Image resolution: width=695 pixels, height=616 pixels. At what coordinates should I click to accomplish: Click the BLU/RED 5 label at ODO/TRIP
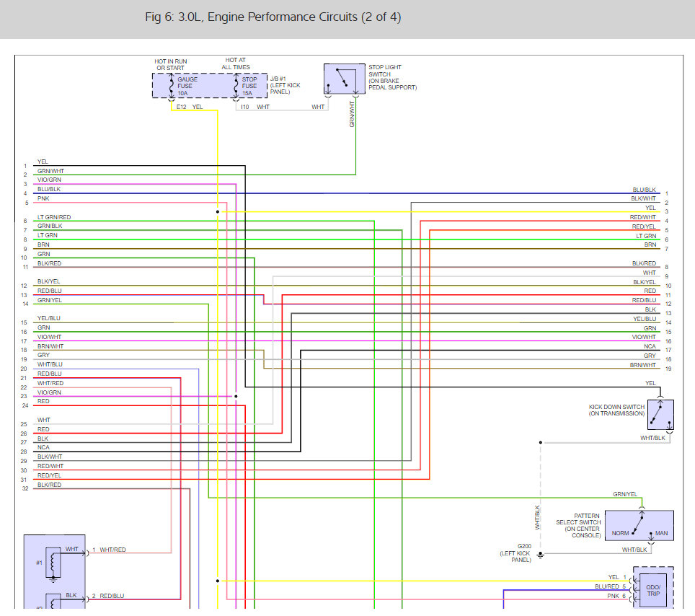point(611,586)
